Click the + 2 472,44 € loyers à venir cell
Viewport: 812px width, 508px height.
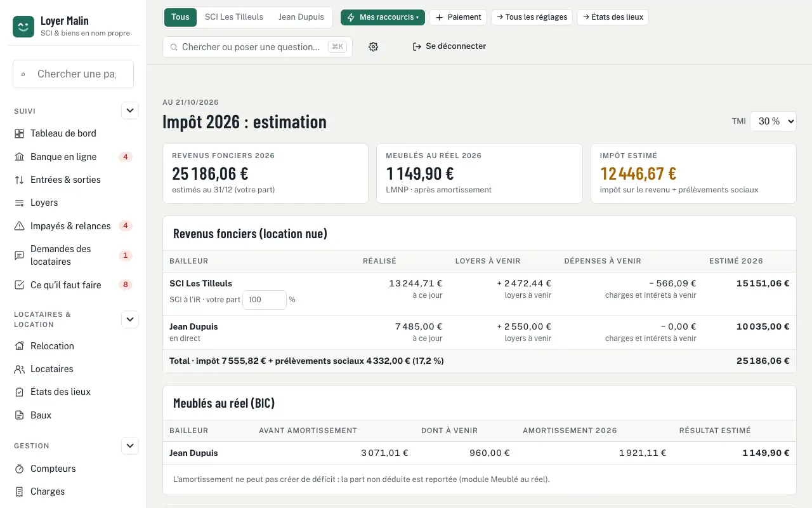[x=524, y=283]
